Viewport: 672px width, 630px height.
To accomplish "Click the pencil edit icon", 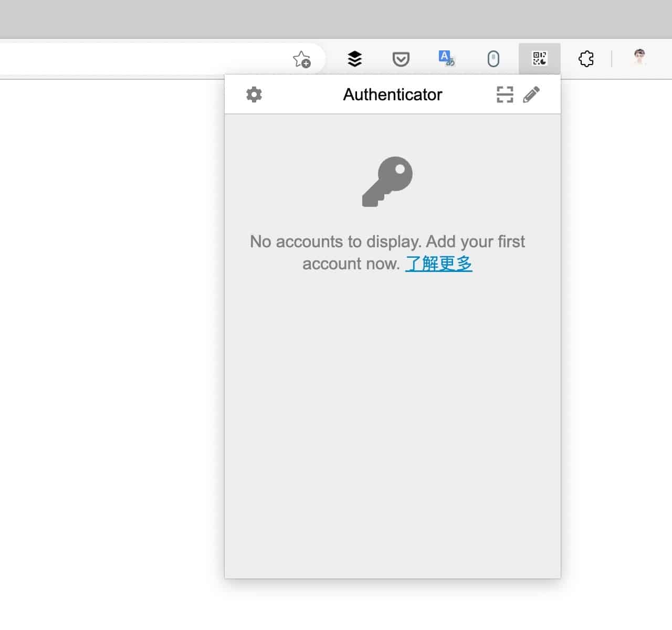I will tap(531, 94).
